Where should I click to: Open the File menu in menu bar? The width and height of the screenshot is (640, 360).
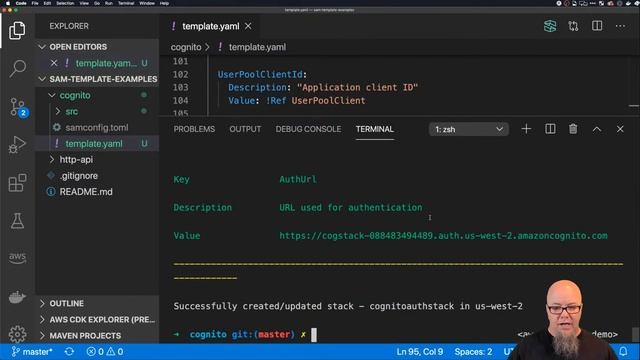[x=35, y=3]
